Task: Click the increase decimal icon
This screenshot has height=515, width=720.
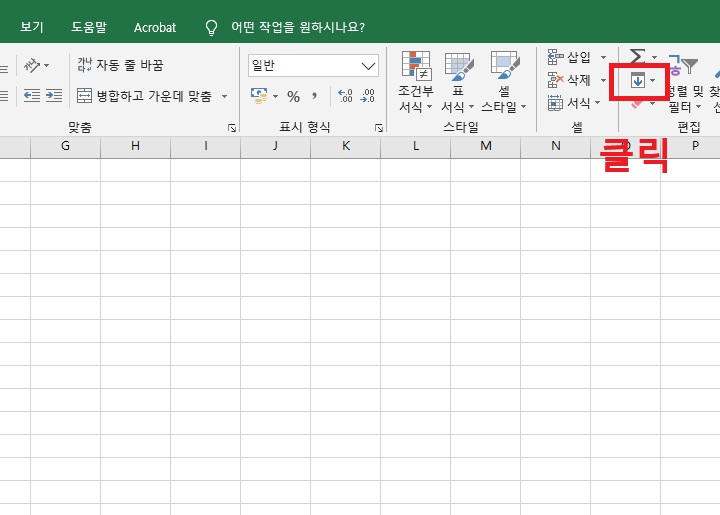Action: coord(345,95)
